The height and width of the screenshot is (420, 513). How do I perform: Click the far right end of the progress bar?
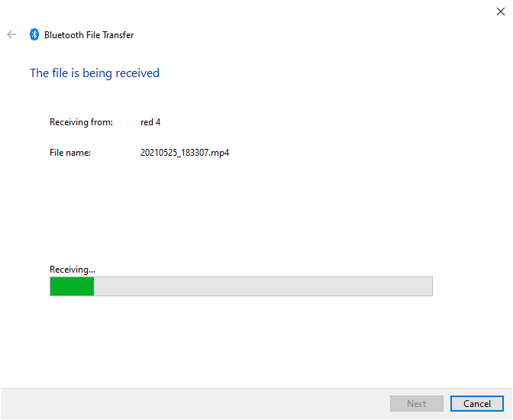(428, 286)
